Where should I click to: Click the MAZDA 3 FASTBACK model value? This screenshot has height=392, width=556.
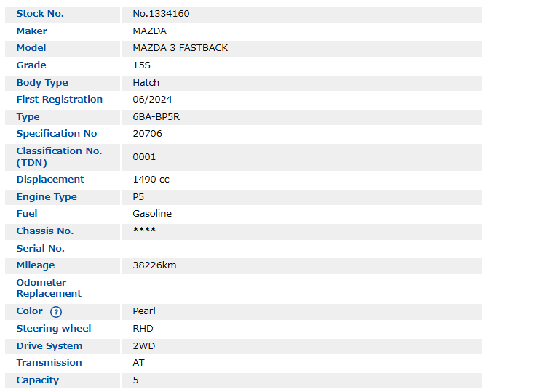tap(180, 48)
